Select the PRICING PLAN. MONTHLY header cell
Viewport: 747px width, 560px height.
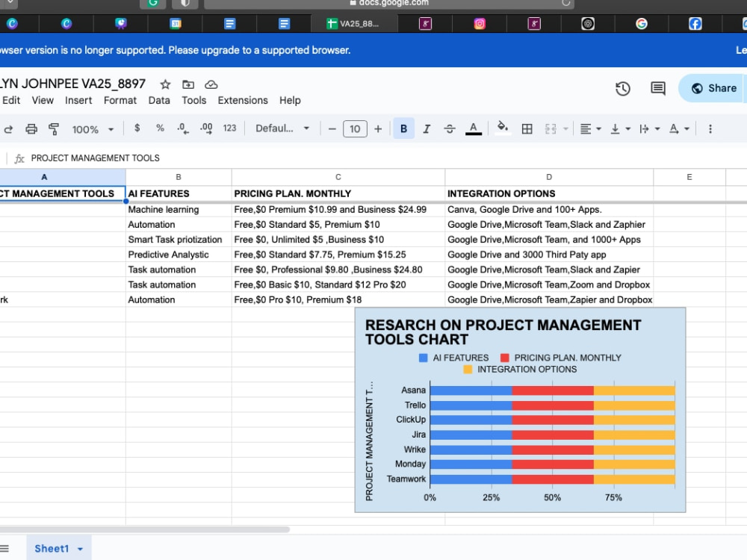[x=338, y=194]
